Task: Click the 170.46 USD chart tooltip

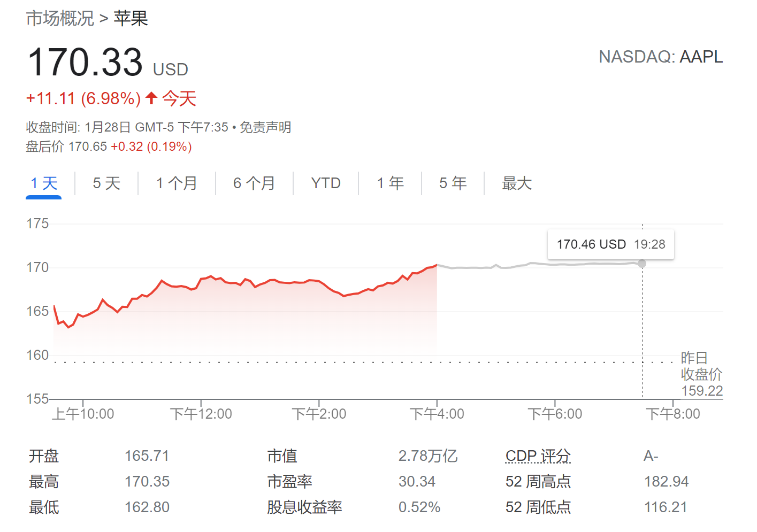Action: (x=610, y=244)
